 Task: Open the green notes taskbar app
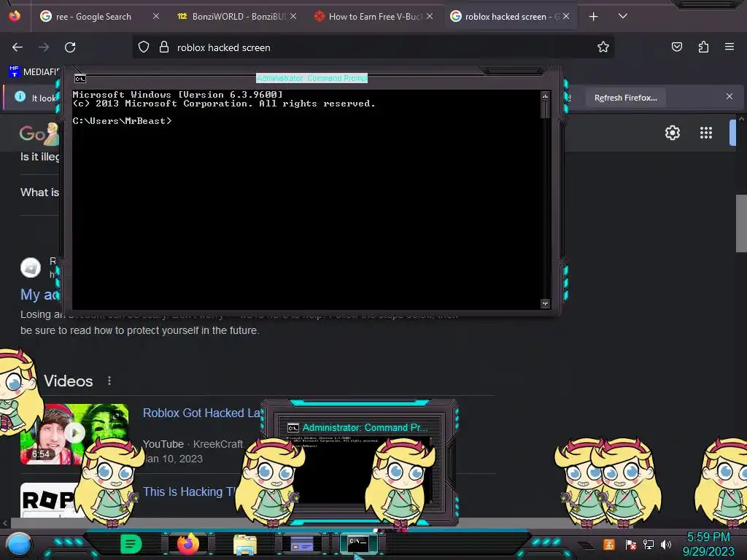click(131, 544)
